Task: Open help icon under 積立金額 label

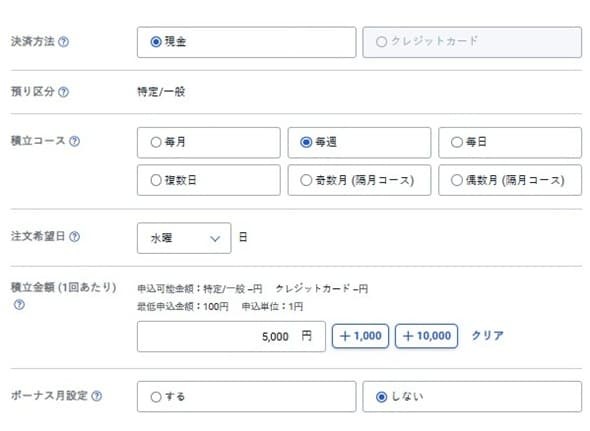Action: point(19,305)
